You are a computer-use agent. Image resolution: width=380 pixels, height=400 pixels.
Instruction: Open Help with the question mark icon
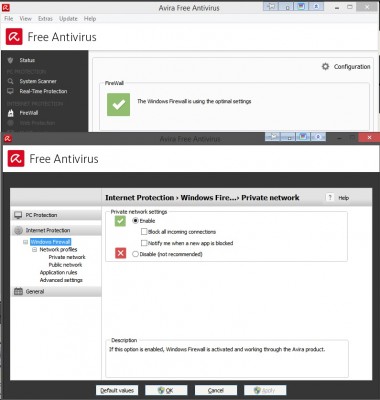coord(330,198)
